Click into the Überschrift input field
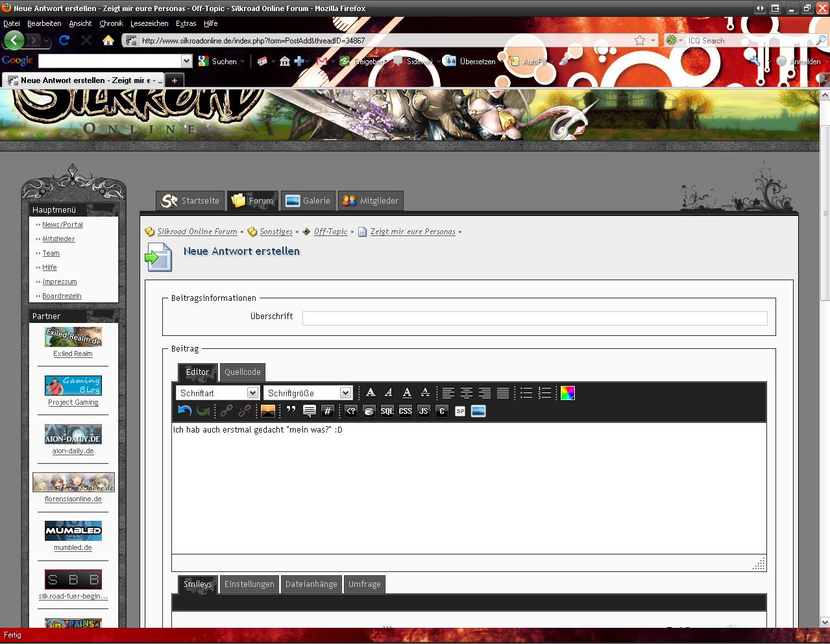 pyautogui.click(x=534, y=318)
